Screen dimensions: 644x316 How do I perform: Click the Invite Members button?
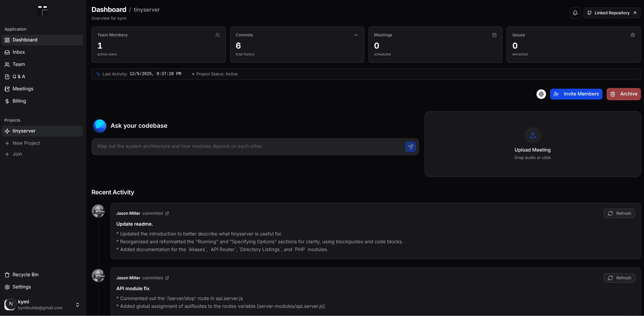pyautogui.click(x=576, y=94)
